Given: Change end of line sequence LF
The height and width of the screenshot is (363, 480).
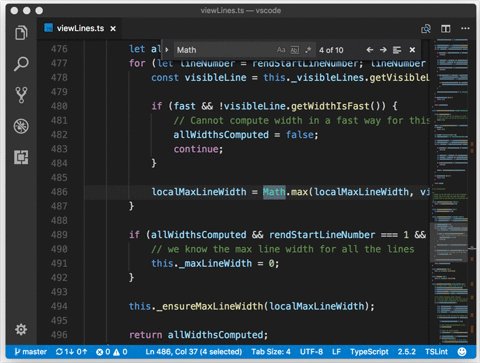Looking at the screenshot, I should point(336,352).
